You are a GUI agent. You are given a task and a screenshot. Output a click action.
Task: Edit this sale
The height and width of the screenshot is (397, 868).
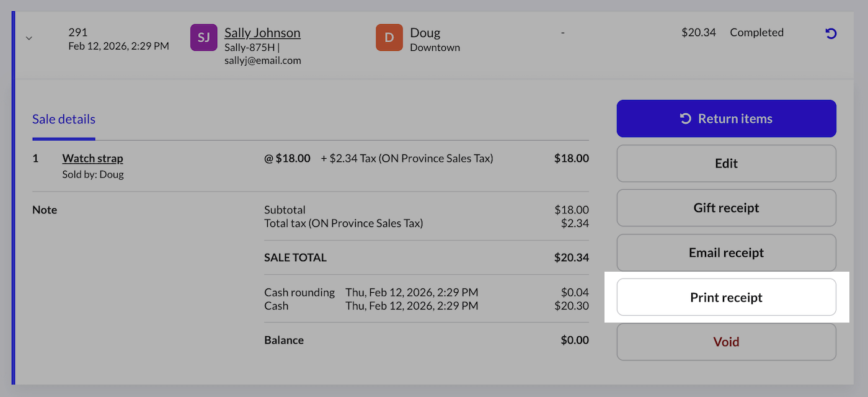point(726,164)
